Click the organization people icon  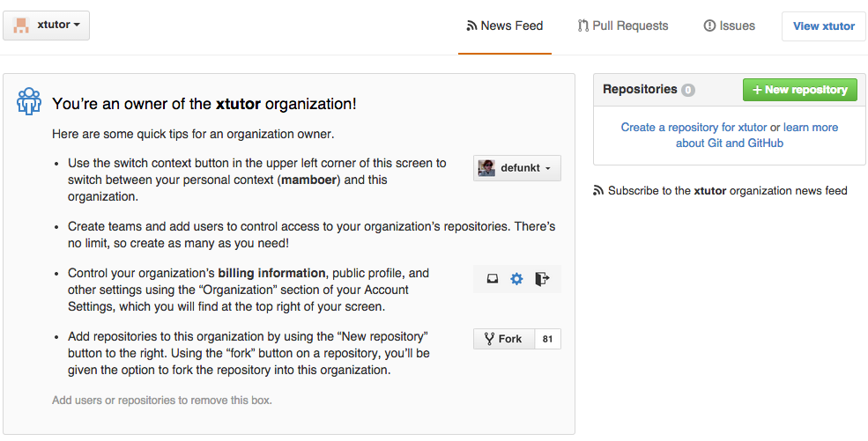point(29,101)
